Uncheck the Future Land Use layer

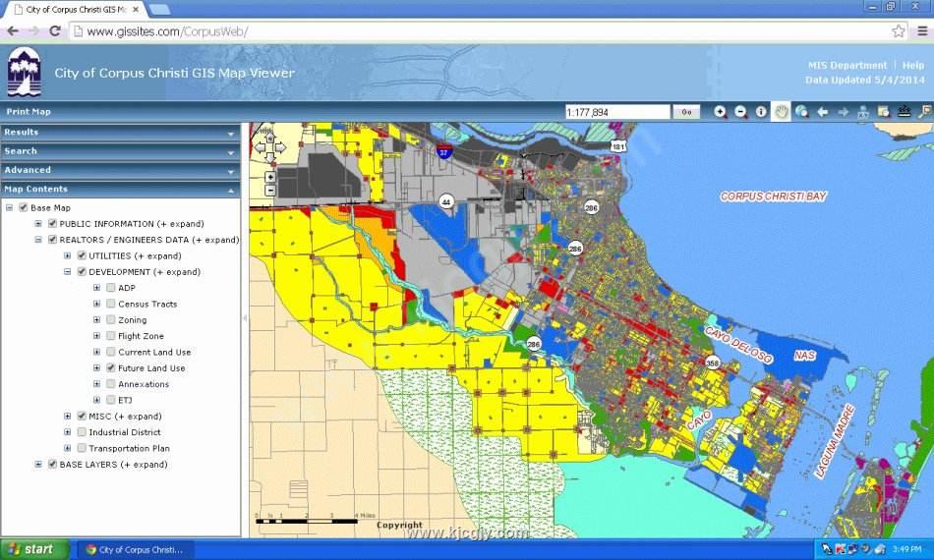(111, 367)
